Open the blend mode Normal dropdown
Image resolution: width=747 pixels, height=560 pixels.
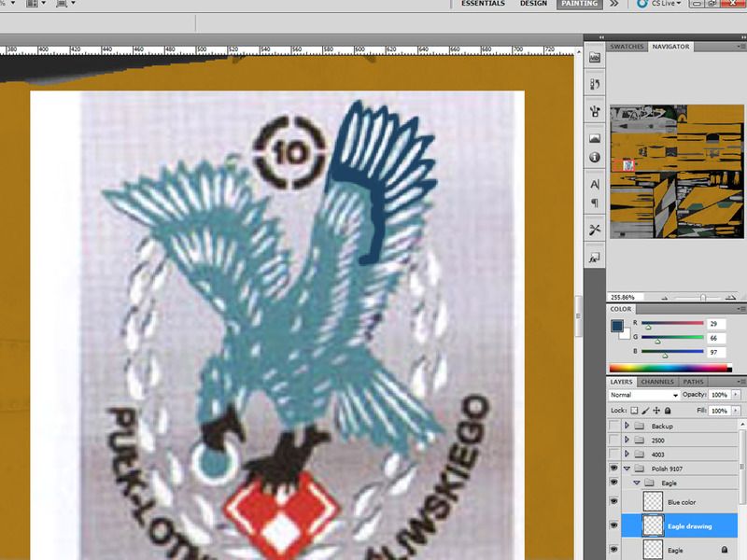pyautogui.click(x=644, y=396)
